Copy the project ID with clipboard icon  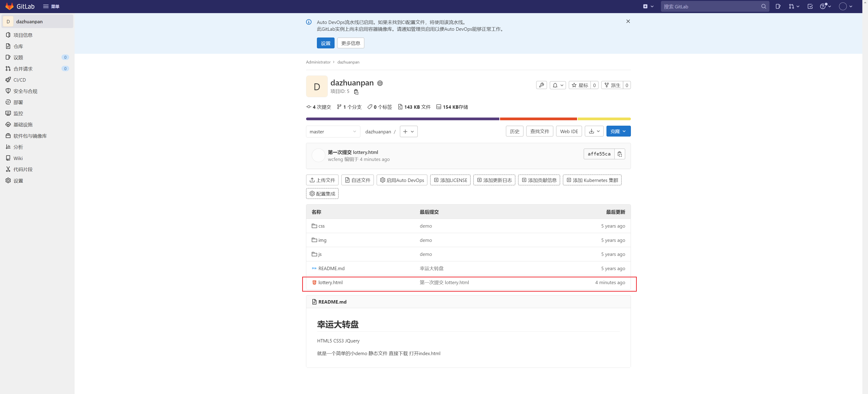pos(356,92)
